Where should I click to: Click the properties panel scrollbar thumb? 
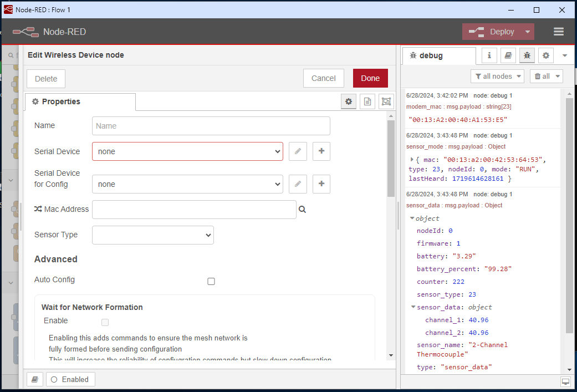click(x=391, y=158)
